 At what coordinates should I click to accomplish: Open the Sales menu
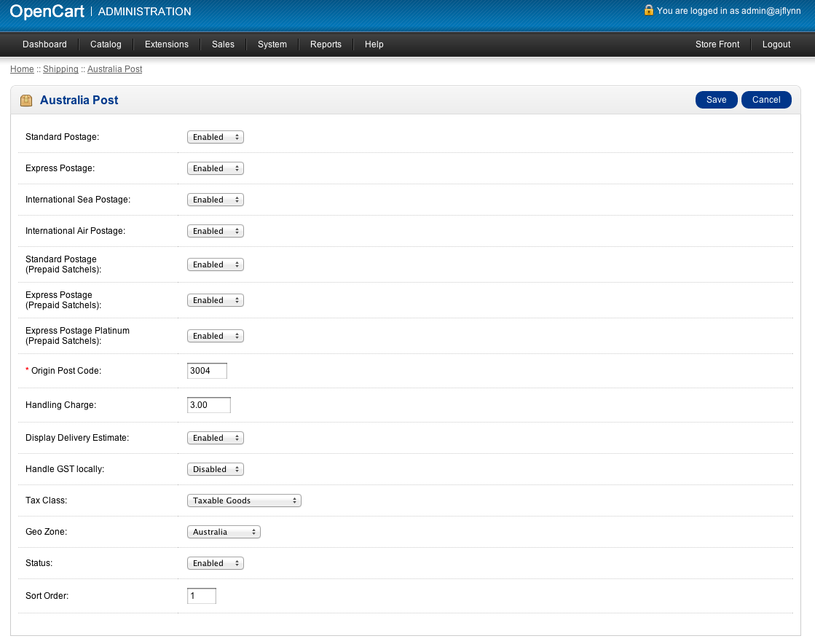[x=223, y=44]
